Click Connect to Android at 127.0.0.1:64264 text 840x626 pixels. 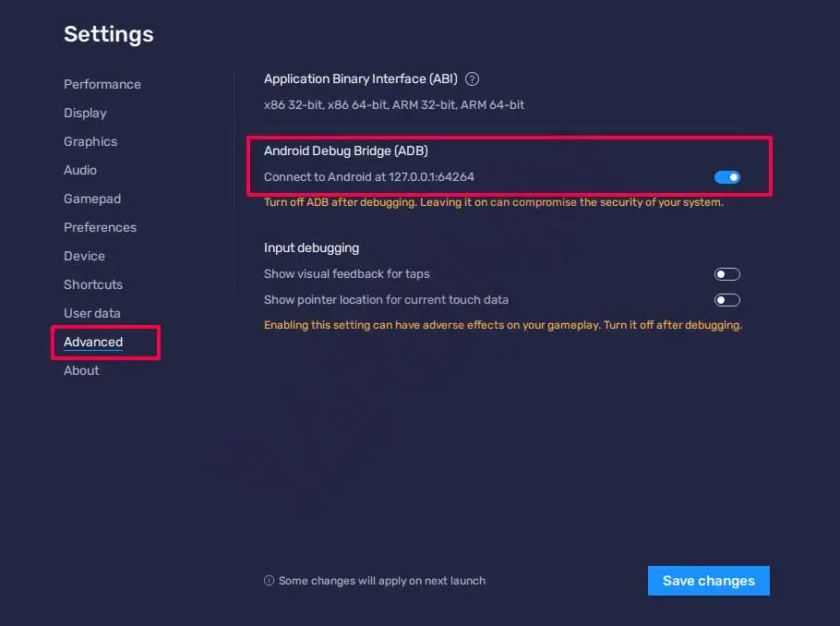[x=369, y=177]
